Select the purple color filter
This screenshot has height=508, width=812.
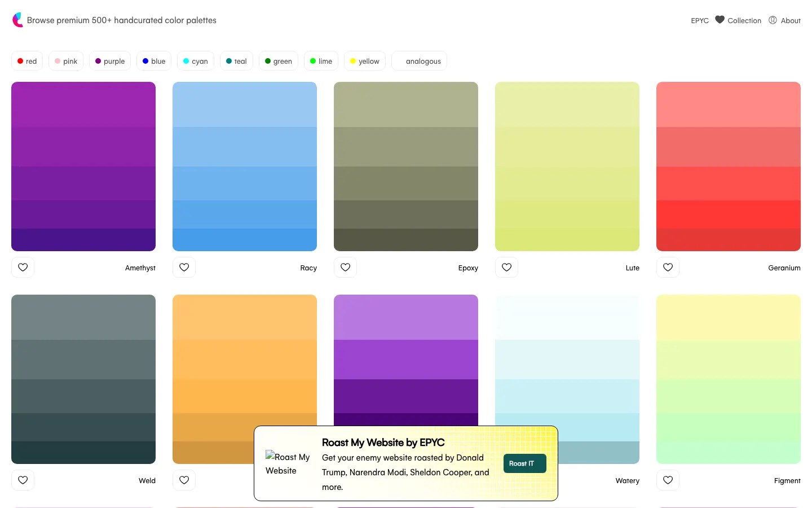tap(110, 61)
